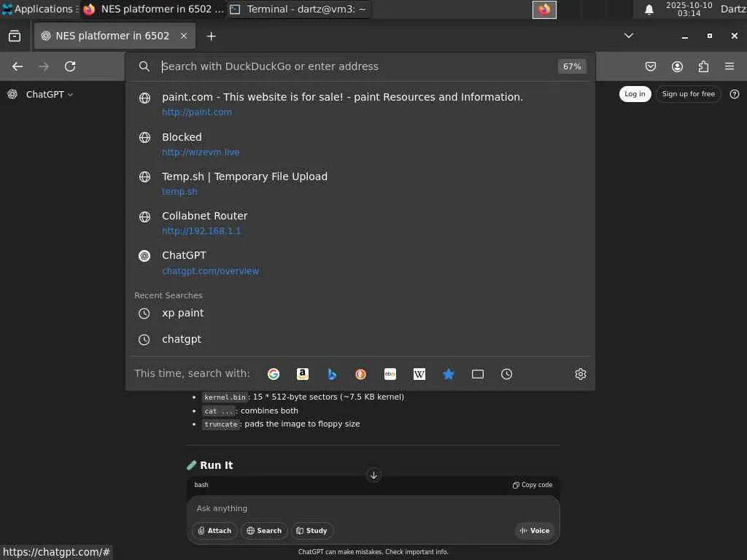747x560 pixels.
Task: Search this time with DuckDuckGo
Action: 360,374
